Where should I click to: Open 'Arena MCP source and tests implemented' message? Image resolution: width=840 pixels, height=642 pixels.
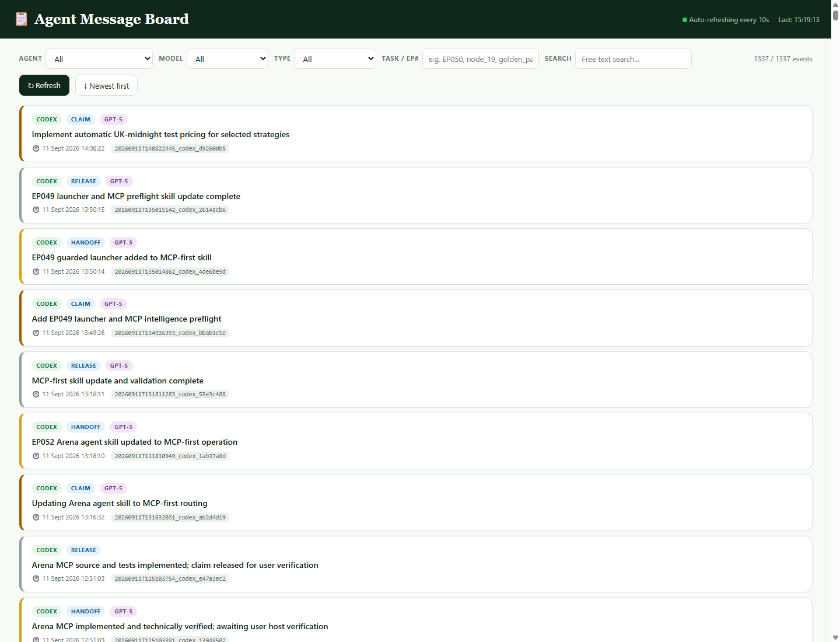pyautogui.click(x=175, y=565)
